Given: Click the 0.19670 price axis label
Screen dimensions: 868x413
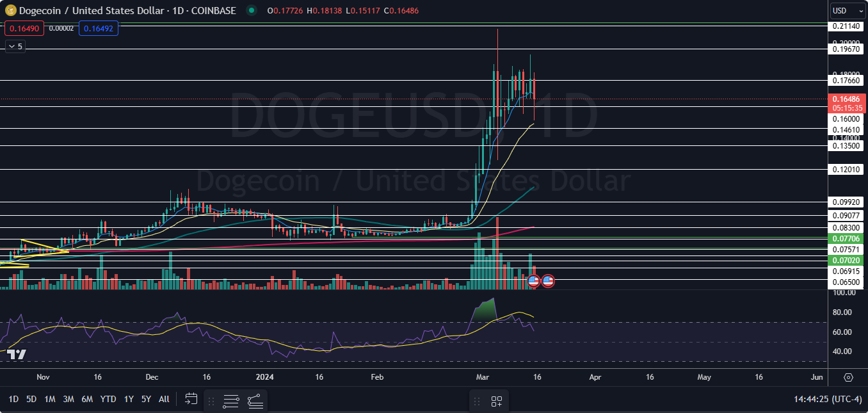Looking at the screenshot, I should point(846,49).
